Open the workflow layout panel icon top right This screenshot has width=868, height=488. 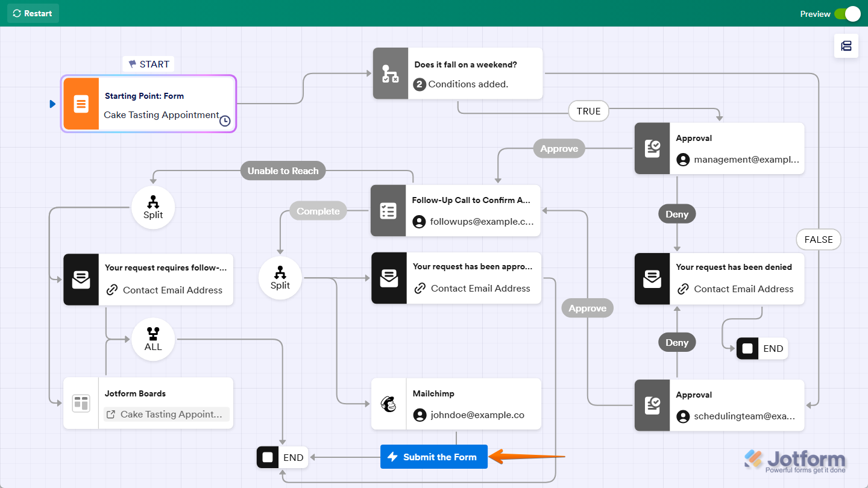(x=846, y=46)
